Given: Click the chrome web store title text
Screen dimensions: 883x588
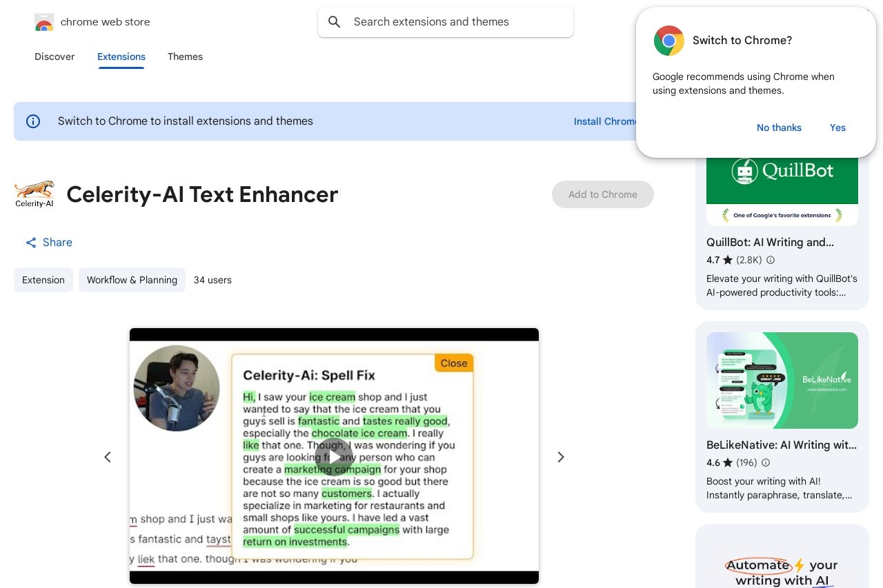Looking at the screenshot, I should (106, 22).
